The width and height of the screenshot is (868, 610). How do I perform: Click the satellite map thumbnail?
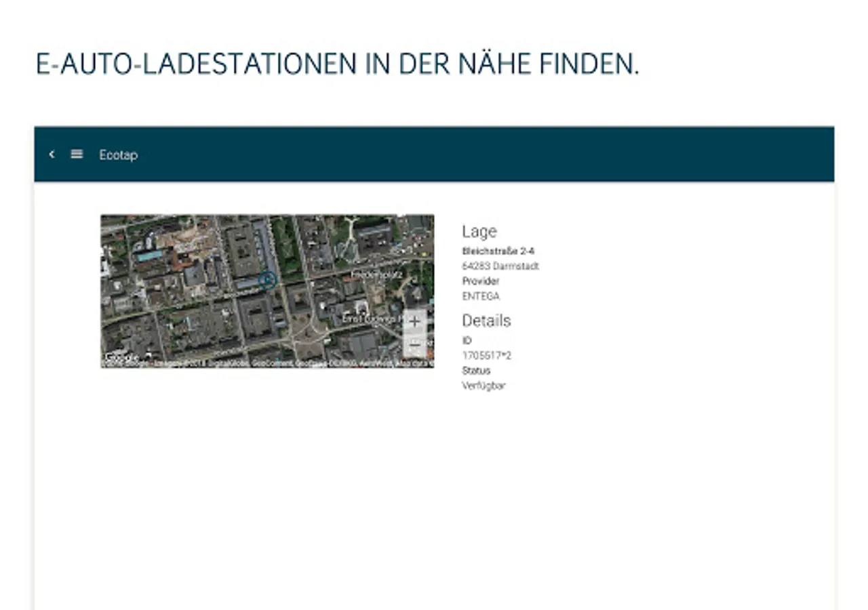[267, 291]
